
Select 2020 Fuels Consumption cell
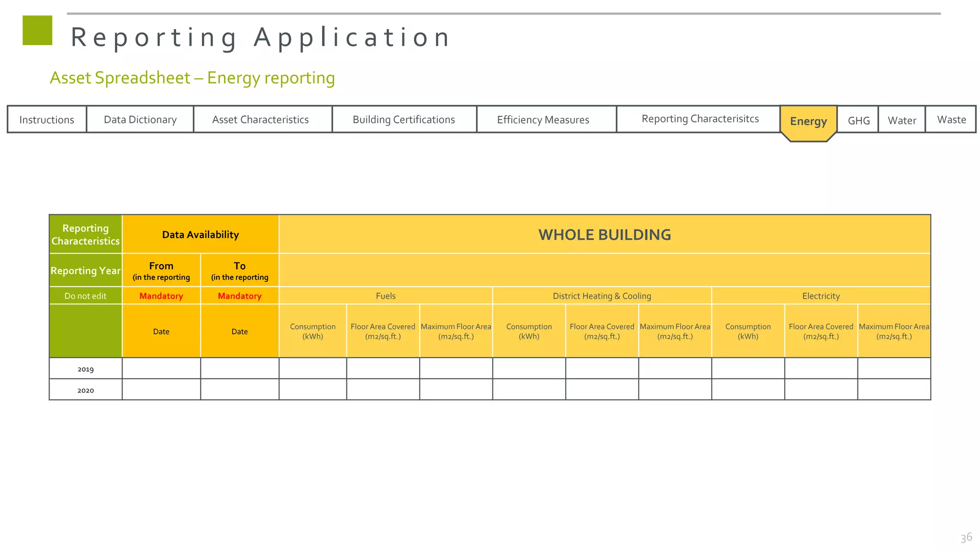(x=313, y=389)
